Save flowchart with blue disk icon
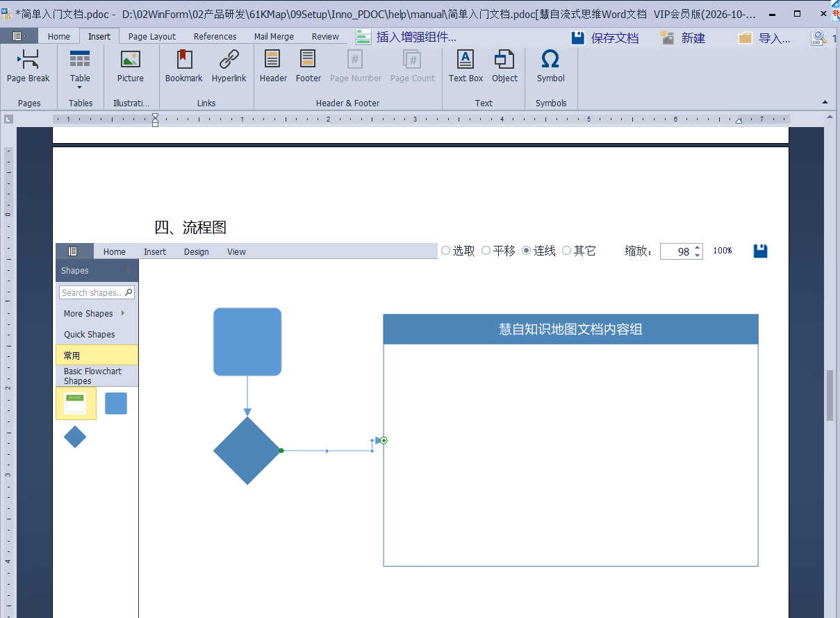 pyautogui.click(x=760, y=251)
